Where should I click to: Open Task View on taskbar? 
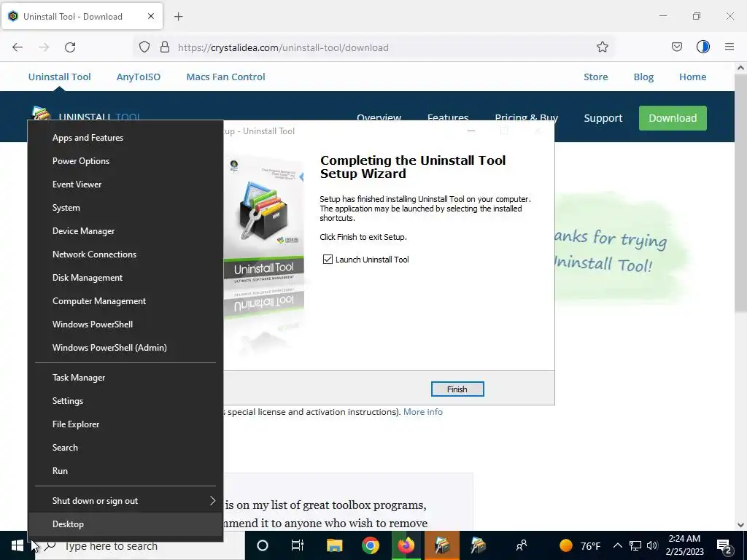pyautogui.click(x=298, y=545)
